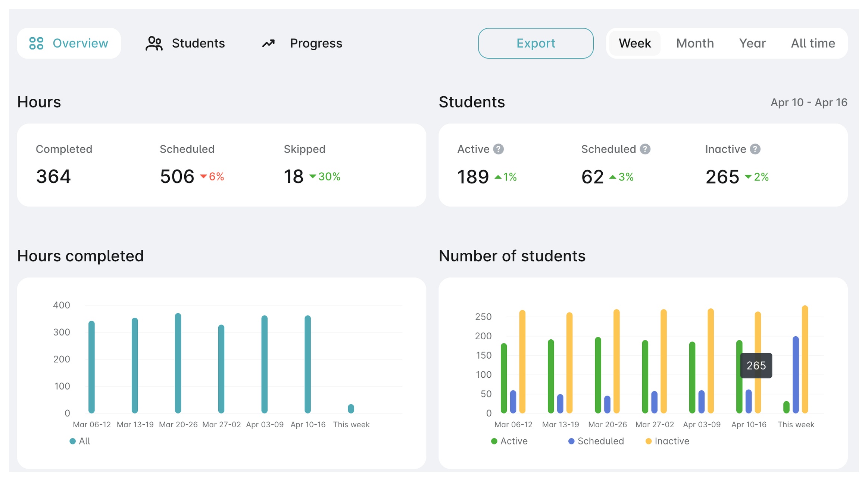Image resolution: width=868 pixels, height=481 pixels.
Task: Click the Students people icon
Action: (154, 43)
